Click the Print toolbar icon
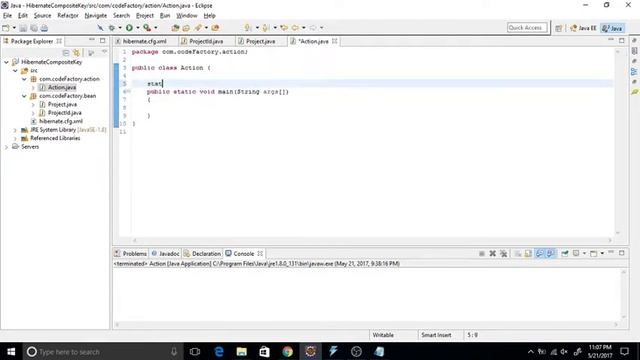 point(44,28)
